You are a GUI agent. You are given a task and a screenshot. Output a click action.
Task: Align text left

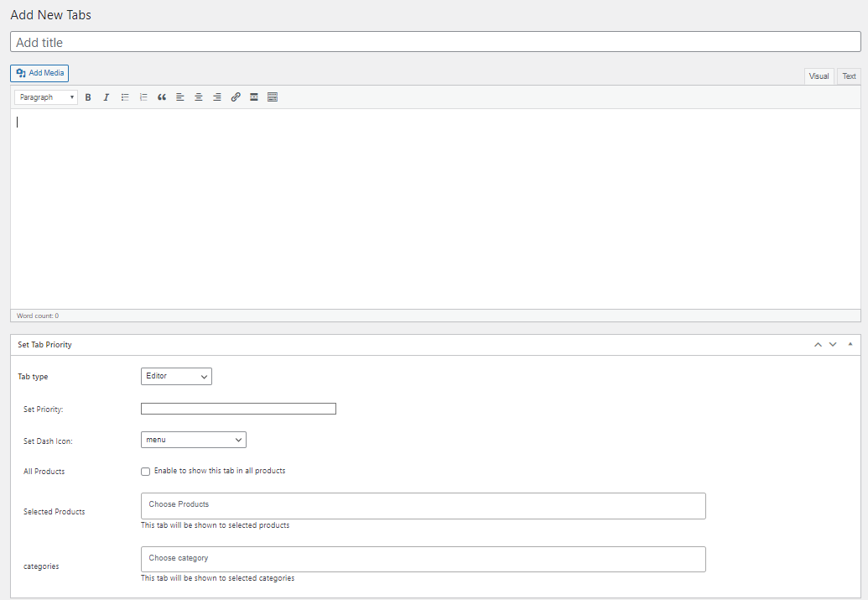180,97
